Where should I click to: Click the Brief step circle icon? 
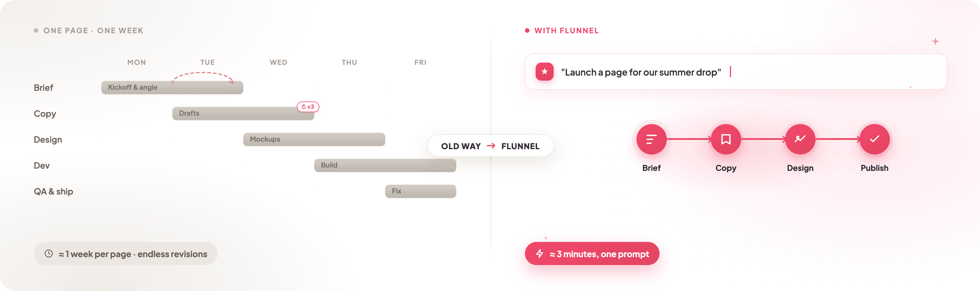pyautogui.click(x=651, y=139)
